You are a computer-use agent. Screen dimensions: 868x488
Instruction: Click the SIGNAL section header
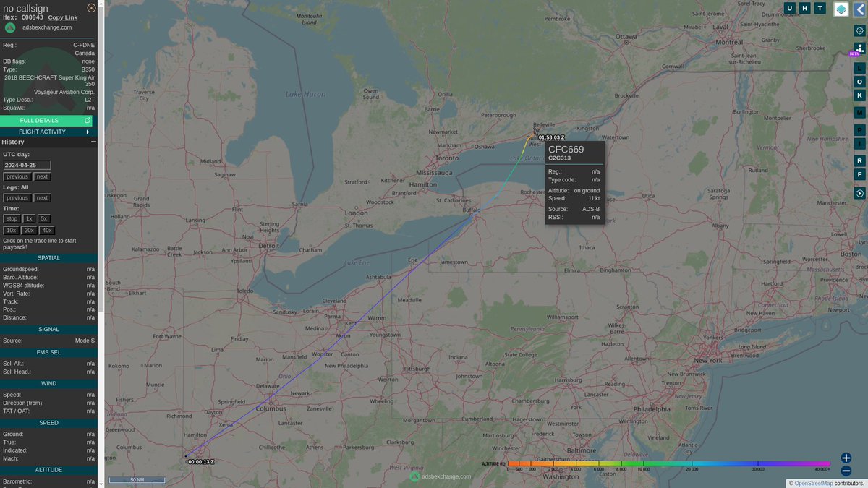48,329
